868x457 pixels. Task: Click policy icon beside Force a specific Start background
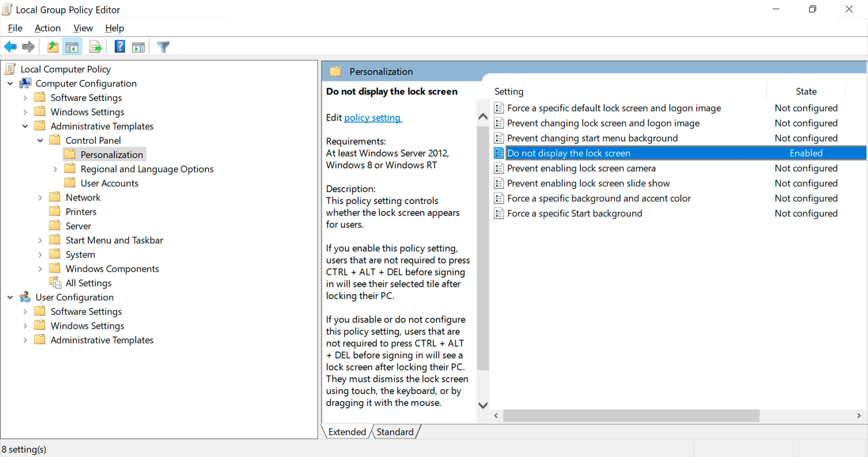click(499, 213)
